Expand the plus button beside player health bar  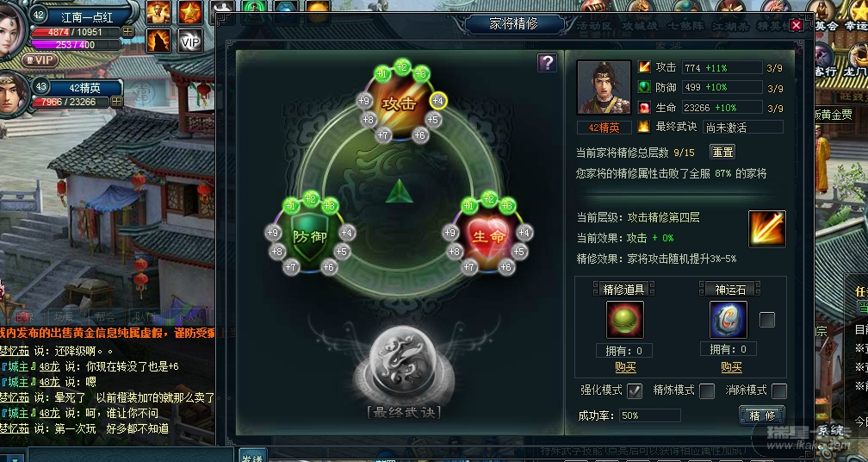point(127,32)
